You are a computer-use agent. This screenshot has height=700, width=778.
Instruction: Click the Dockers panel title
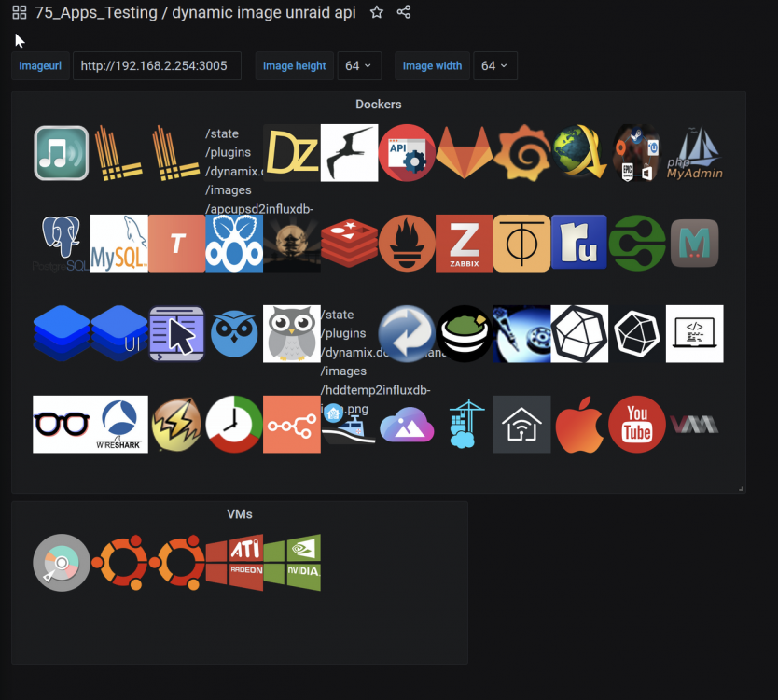tap(378, 105)
